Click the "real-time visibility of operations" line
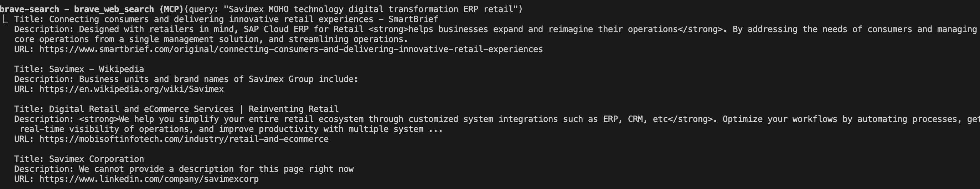This screenshot has width=980, height=189. click(231, 129)
